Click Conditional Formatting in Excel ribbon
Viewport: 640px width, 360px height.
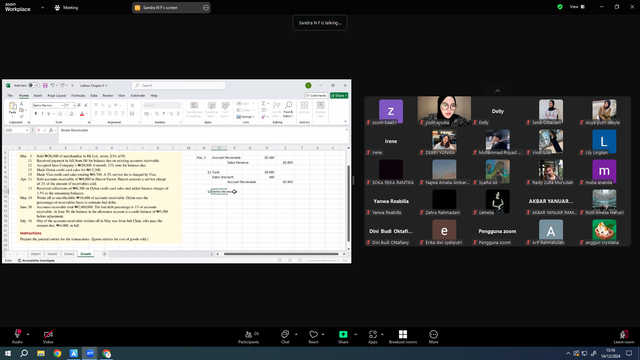pyautogui.click(x=194, y=109)
